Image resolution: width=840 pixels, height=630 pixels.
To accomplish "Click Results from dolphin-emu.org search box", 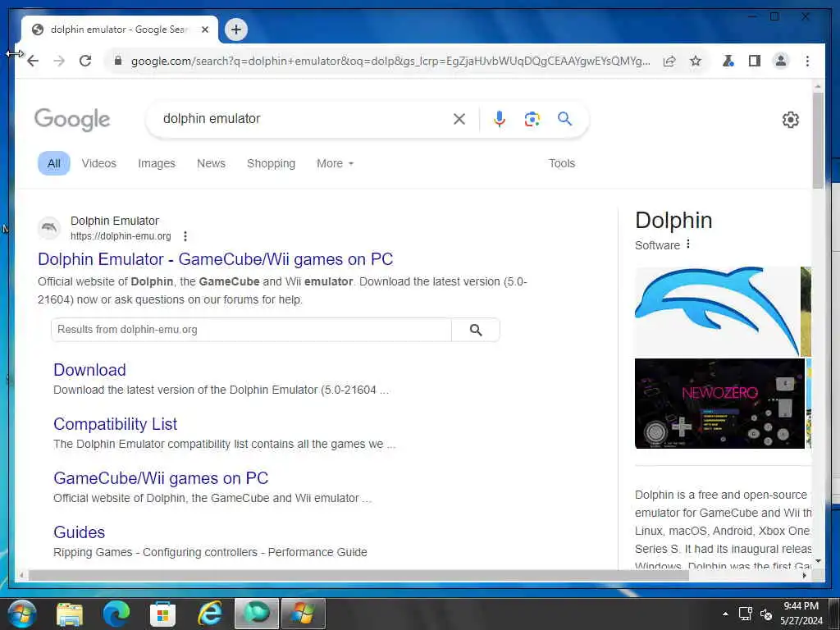I will [x=251, y=330].
